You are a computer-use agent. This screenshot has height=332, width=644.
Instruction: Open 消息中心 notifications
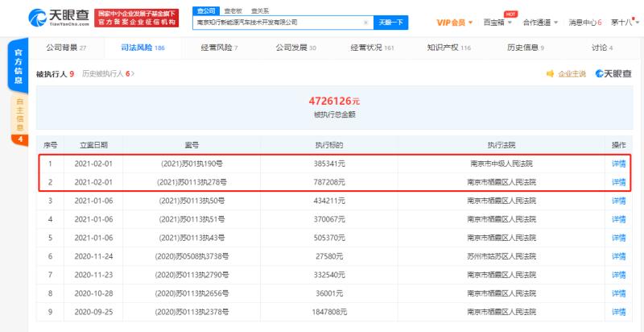pyautogui.click(x=585, y=23)
